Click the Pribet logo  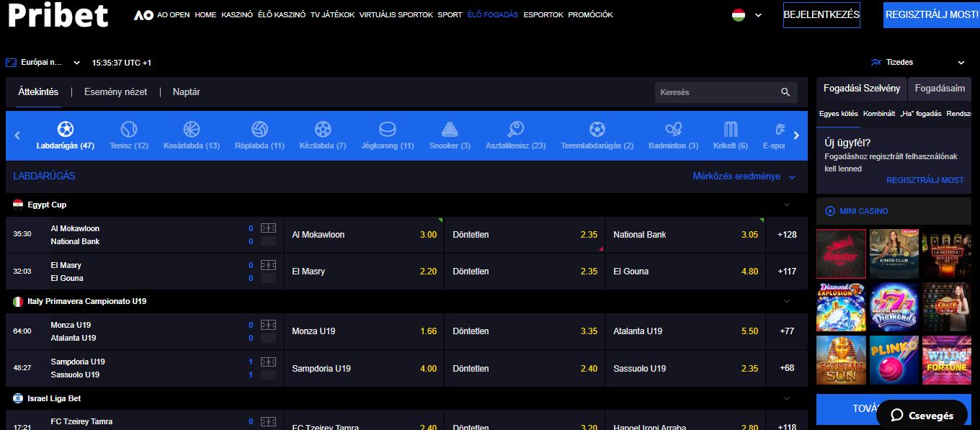click(x=58, y=15)
